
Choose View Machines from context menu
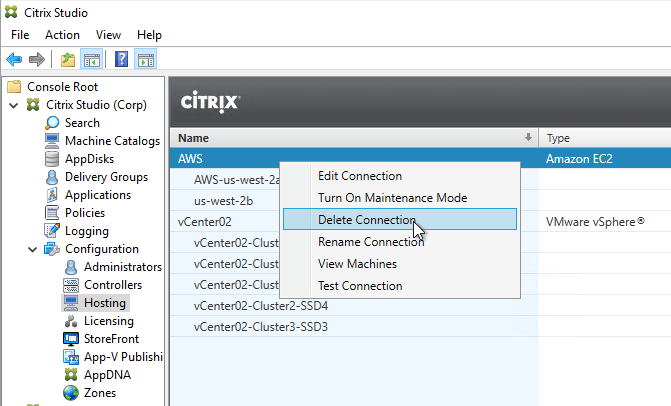pyautogui.click(x=400, y=264)
